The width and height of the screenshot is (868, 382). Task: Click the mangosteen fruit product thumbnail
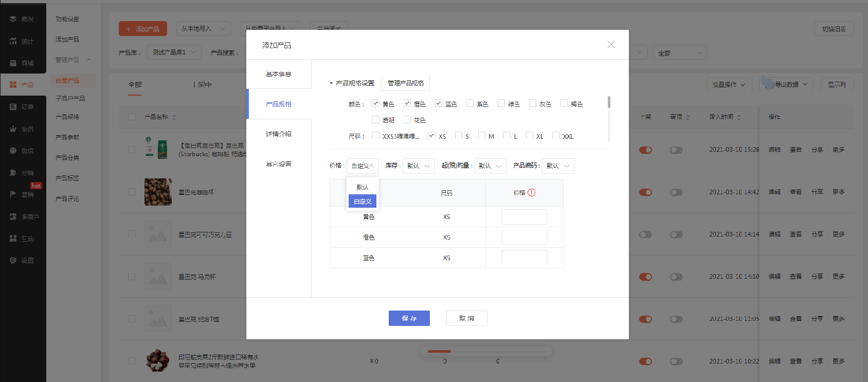click(x=158, y=361)
